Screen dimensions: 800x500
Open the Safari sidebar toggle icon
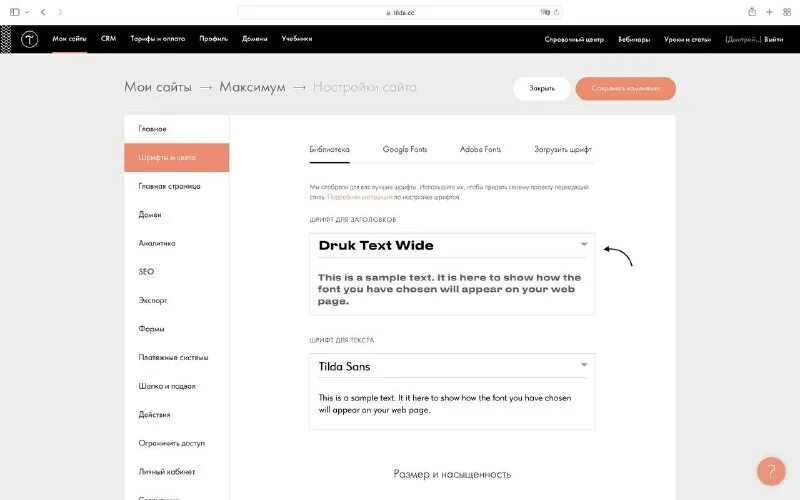[15, 12]
